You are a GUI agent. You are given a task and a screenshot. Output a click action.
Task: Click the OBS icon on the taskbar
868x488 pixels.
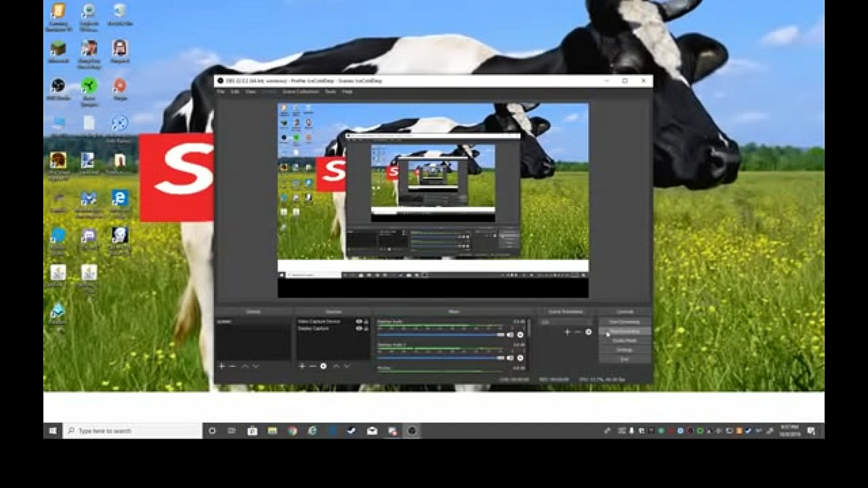[412, 430]
